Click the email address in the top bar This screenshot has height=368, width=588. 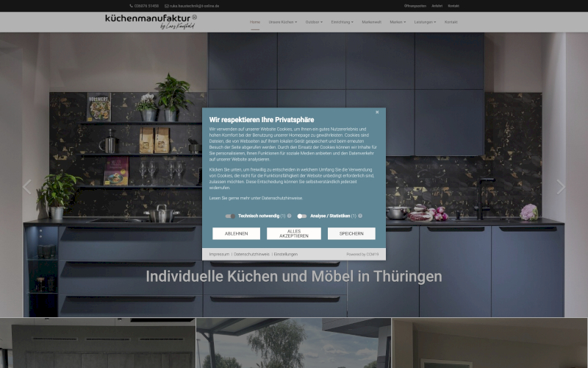193,6
